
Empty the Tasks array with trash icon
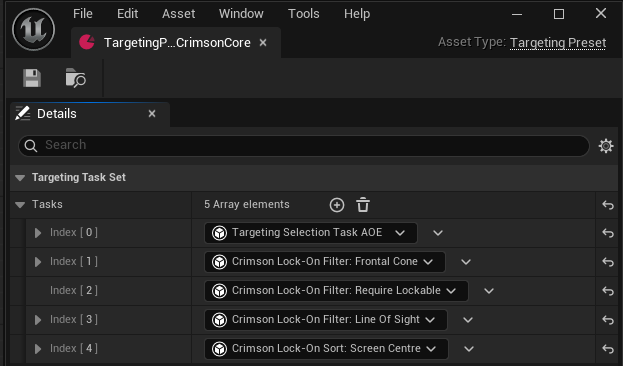click(363, 205)
